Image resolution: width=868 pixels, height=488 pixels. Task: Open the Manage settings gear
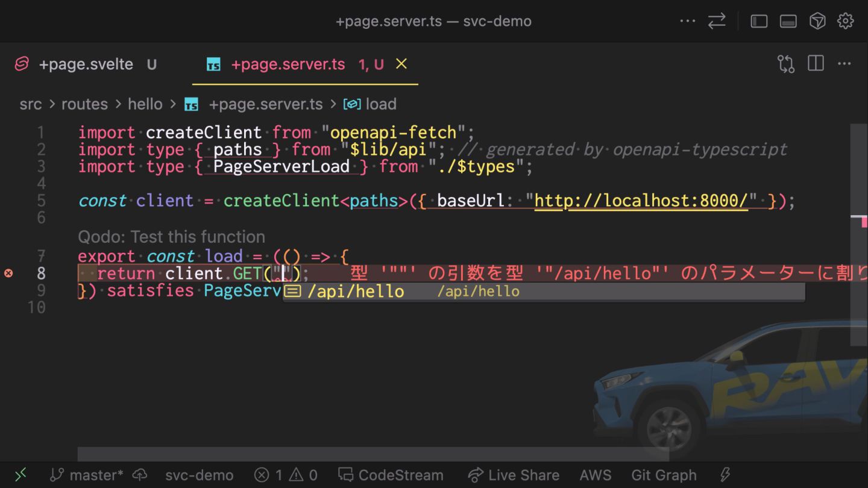[x=846, y=21]
